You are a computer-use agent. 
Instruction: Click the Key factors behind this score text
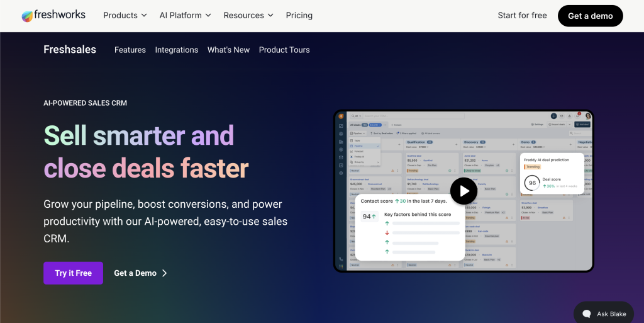418,215
